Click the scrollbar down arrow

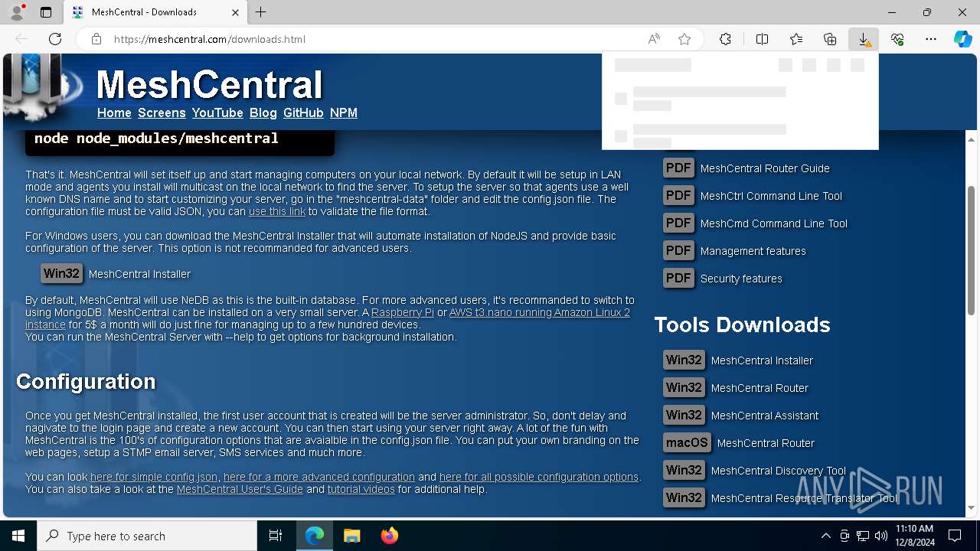(x=971, y=507)
